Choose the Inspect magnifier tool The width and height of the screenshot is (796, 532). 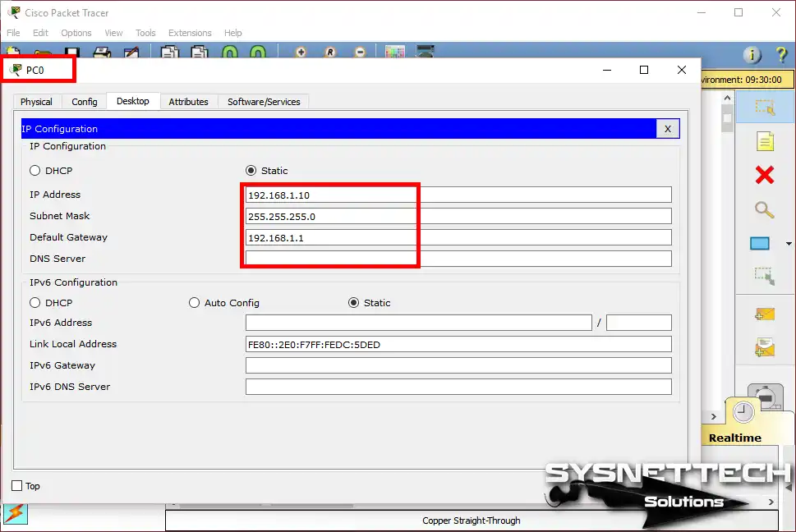point(764,209)
